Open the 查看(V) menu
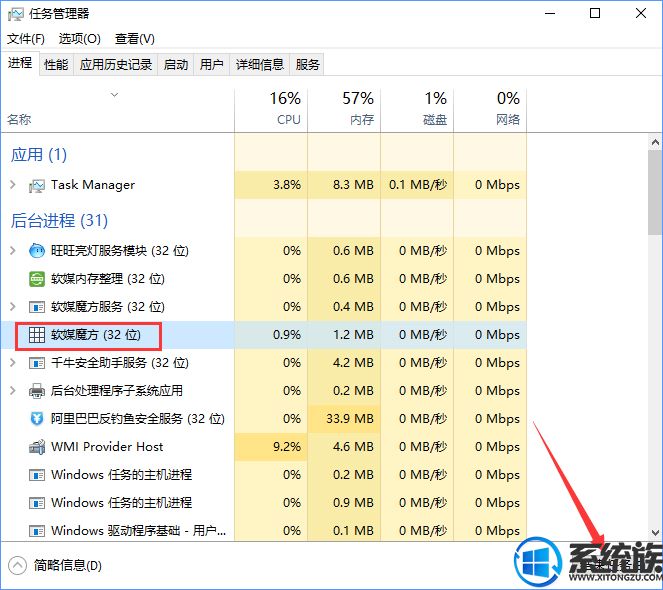This screenshot has width=663, height=590. click(135, 39)
